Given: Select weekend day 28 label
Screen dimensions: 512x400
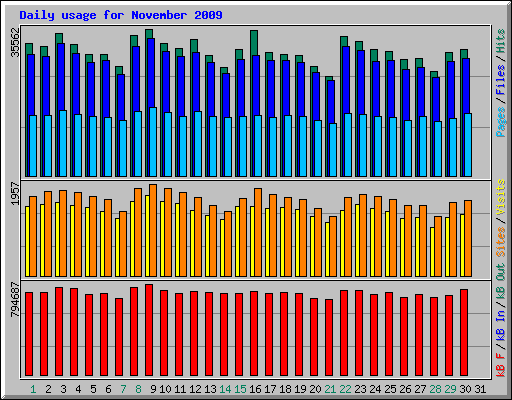Looking at the screenshot, I should point(435,389).
